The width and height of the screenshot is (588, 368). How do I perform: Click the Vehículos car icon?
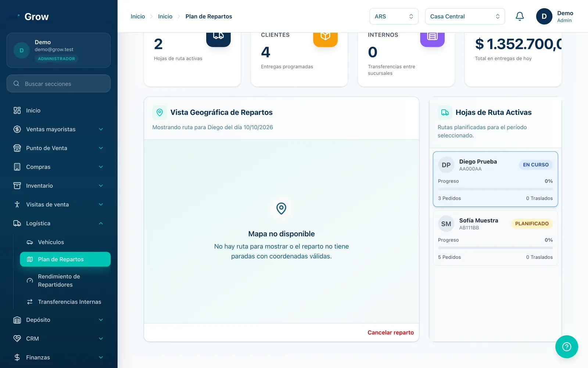coord(30,242)
